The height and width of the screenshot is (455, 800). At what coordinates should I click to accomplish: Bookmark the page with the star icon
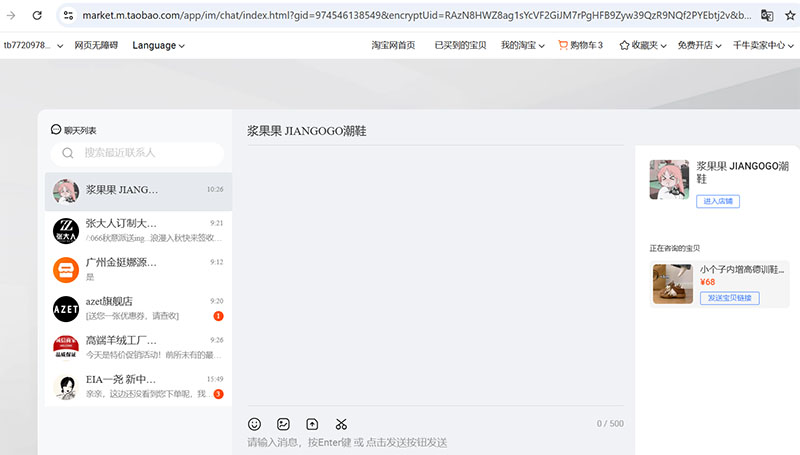point(790,15)
